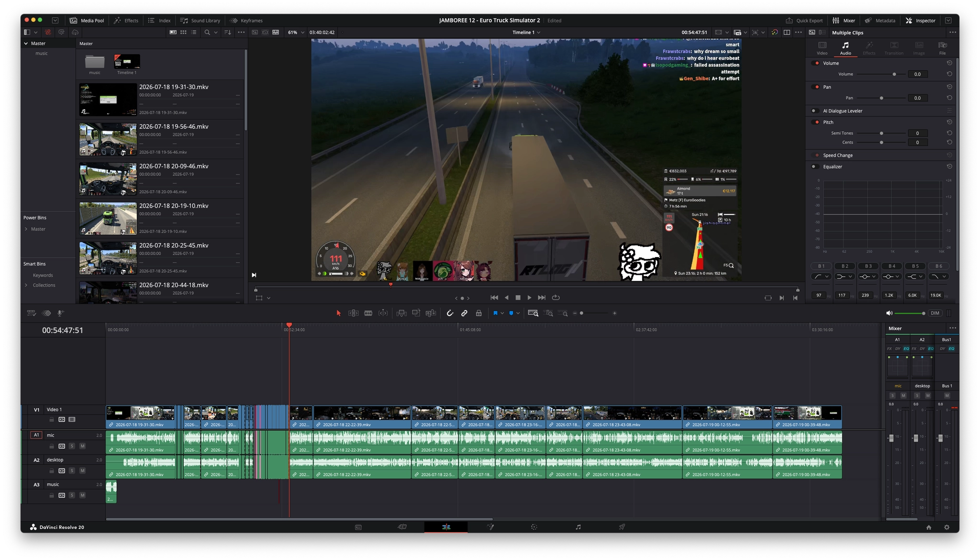Select the arrow Selection Mode tool
Image resolution: width=980 pixels, height=560 pixels.
(338, 313)
